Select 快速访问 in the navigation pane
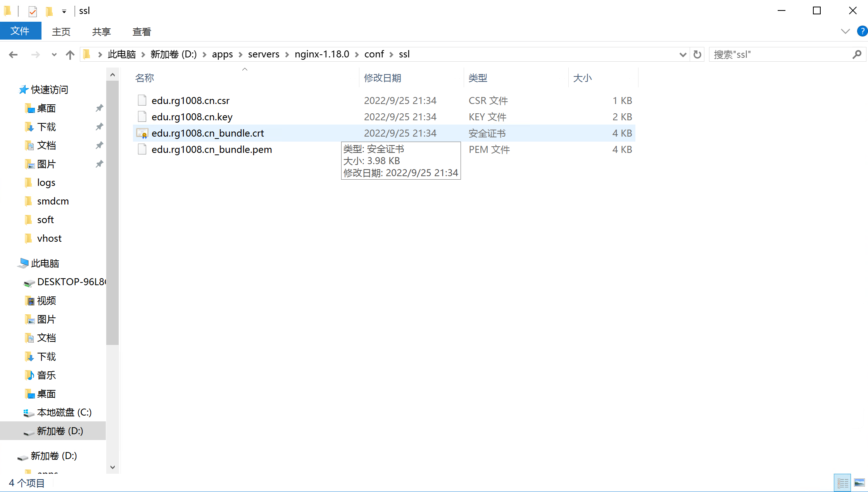This screenshot has height=492, width=868. (x=49, y=90)
